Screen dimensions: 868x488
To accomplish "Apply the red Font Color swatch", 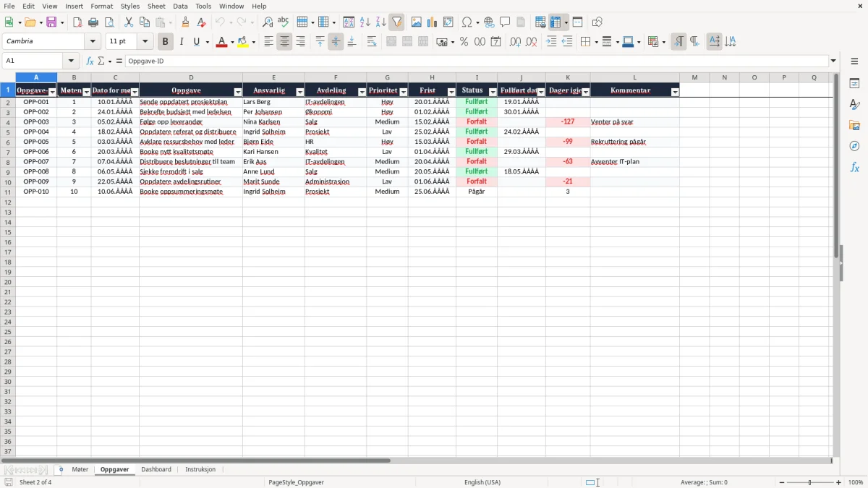I will point(221,42).
